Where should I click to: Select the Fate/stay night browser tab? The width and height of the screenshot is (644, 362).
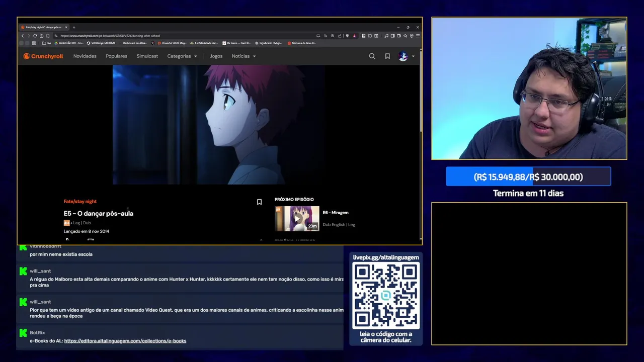pyautogui.click(x=43, y=27)
